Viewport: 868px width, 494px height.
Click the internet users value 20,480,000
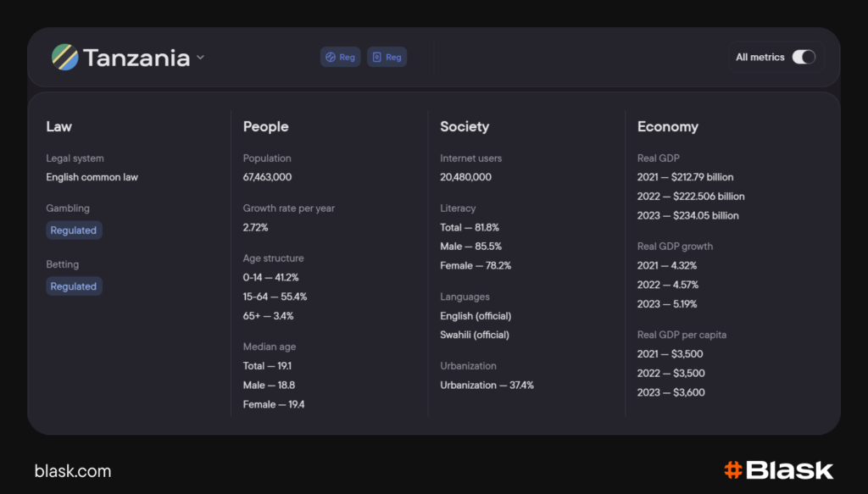(465, 177)
